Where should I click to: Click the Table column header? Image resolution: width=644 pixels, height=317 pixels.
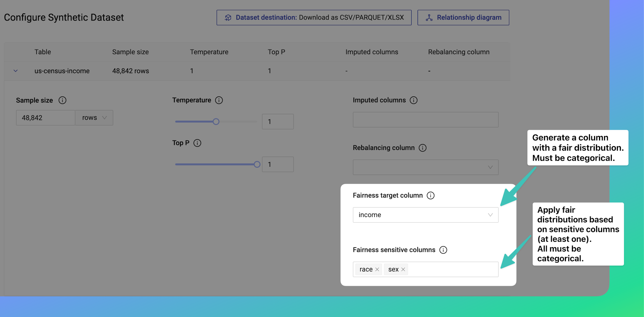[x=43, y=52]
